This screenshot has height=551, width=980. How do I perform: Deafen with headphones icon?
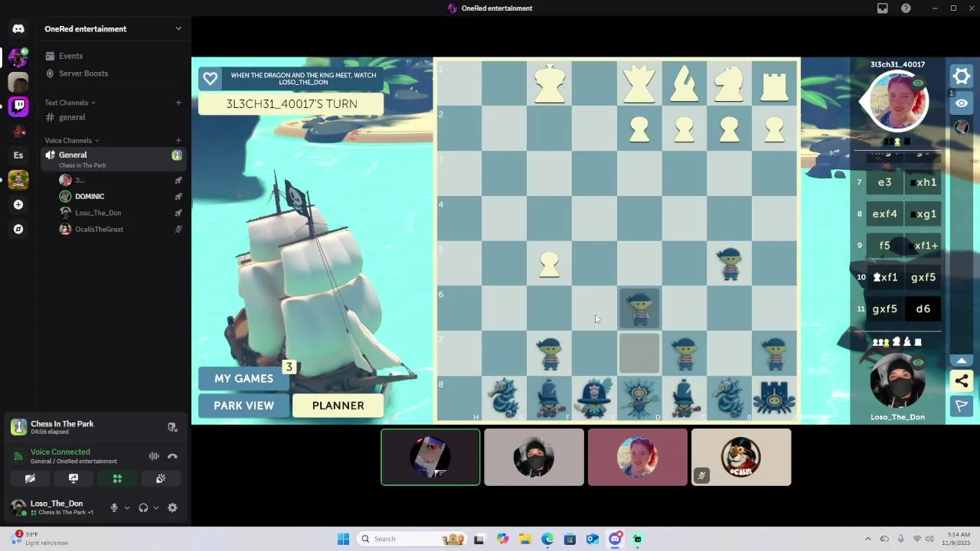143,508
